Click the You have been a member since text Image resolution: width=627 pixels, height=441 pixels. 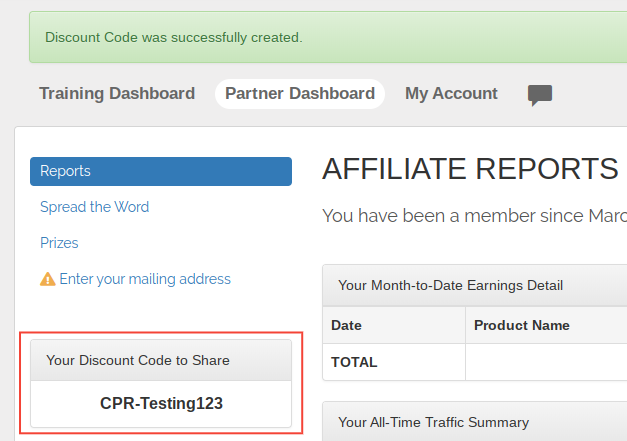474,216
